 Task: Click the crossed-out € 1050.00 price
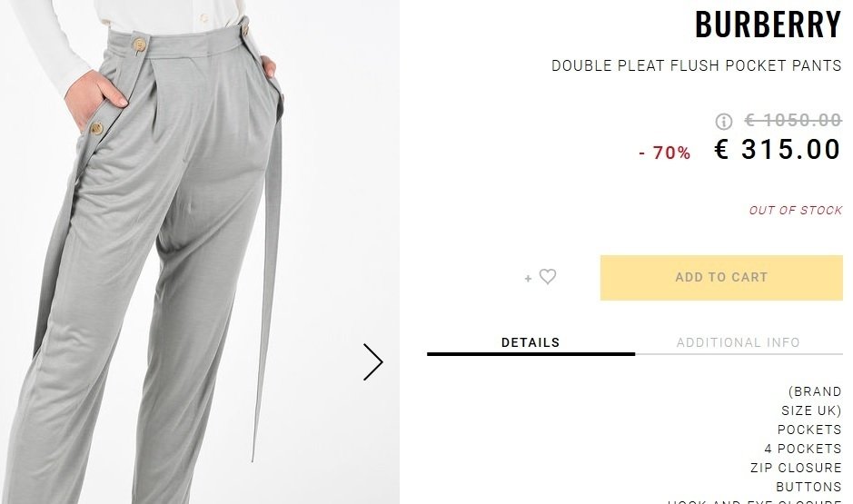pos(793,120)
